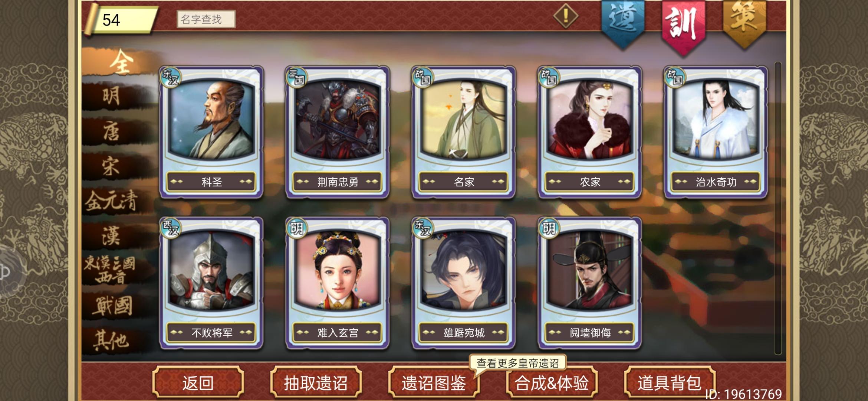Choose the 难入玄宫 empress card

338,283
